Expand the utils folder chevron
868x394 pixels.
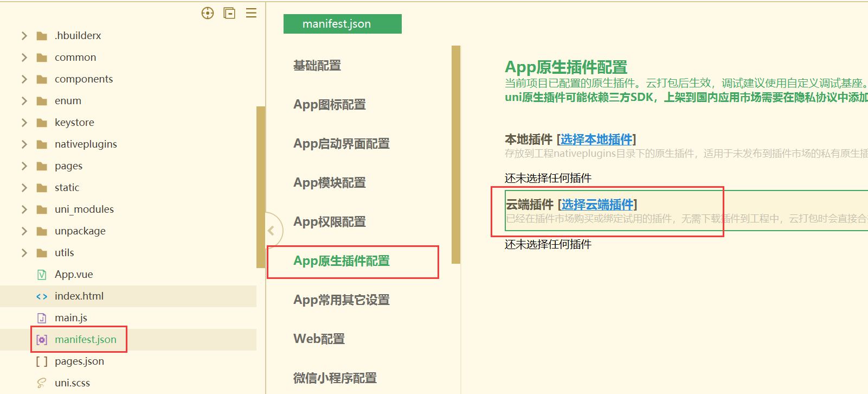[24, 253]
